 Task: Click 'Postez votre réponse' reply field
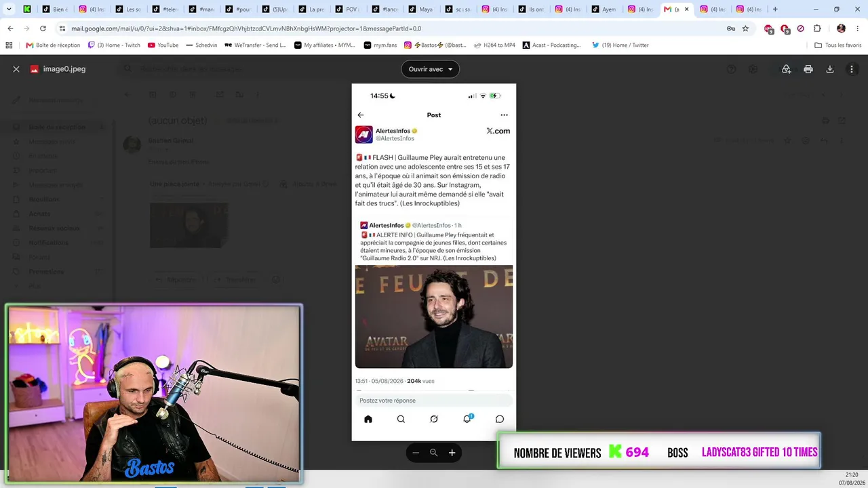tap(434, 401)
